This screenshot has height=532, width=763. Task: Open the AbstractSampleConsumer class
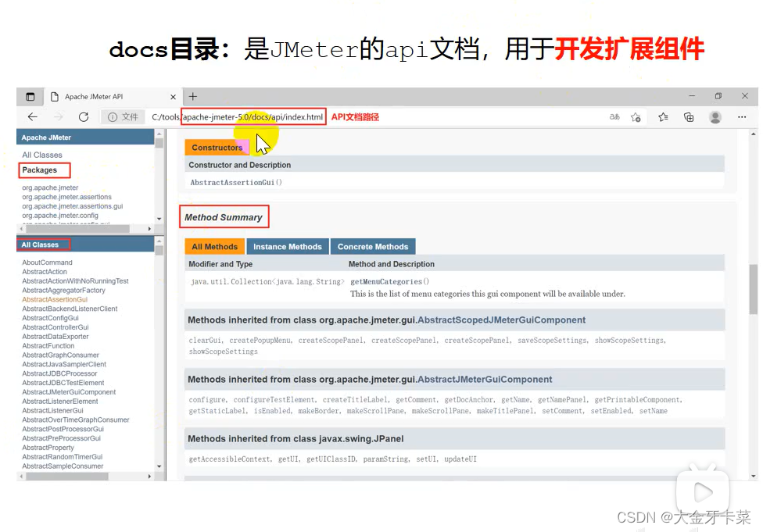pos(63,466)
